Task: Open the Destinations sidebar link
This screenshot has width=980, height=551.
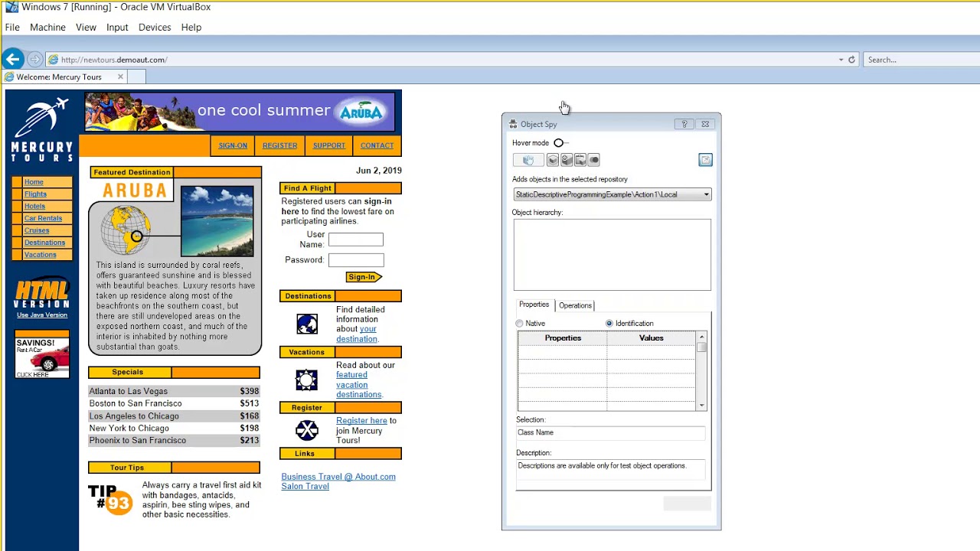Action: 44,243
